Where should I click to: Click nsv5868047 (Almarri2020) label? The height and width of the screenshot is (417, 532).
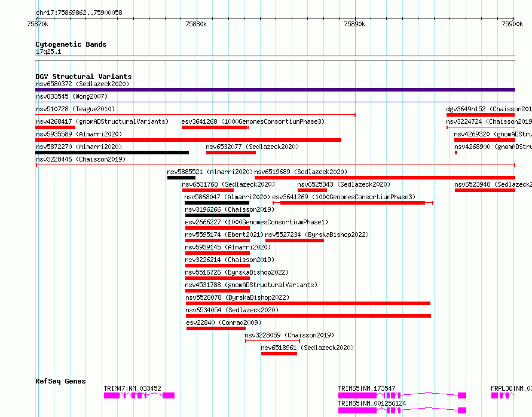[227, 197]
